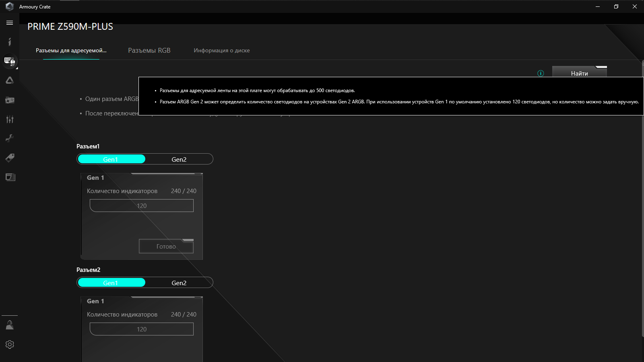
Task: Click the Количество индикаторов label under Разъем2
Action: click(x=122, y=315)
